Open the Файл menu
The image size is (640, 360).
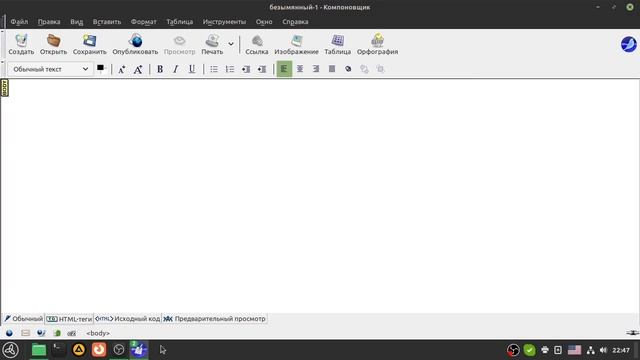(19, 22)
